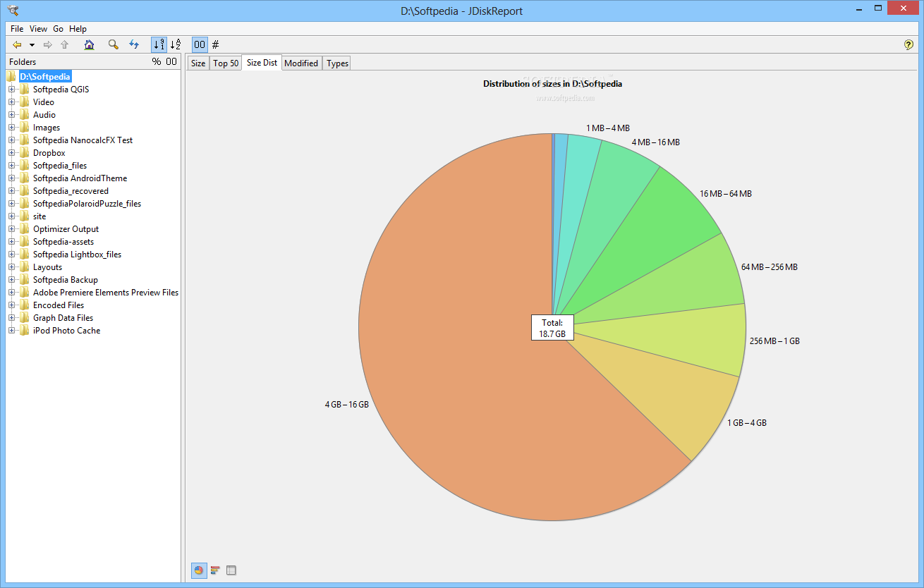Click the Video folder icon

tap(24, 102)
